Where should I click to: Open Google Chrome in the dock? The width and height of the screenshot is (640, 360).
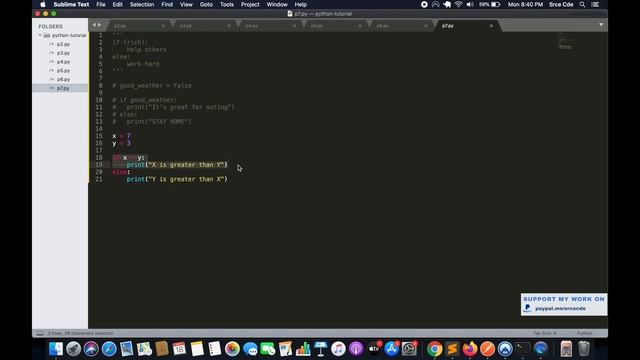tap(435, 349)
